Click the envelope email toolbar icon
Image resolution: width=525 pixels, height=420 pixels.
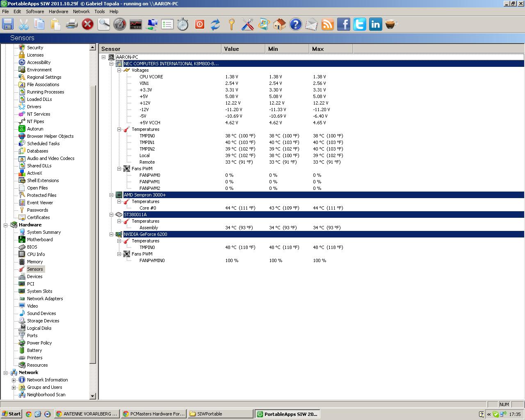311,24
